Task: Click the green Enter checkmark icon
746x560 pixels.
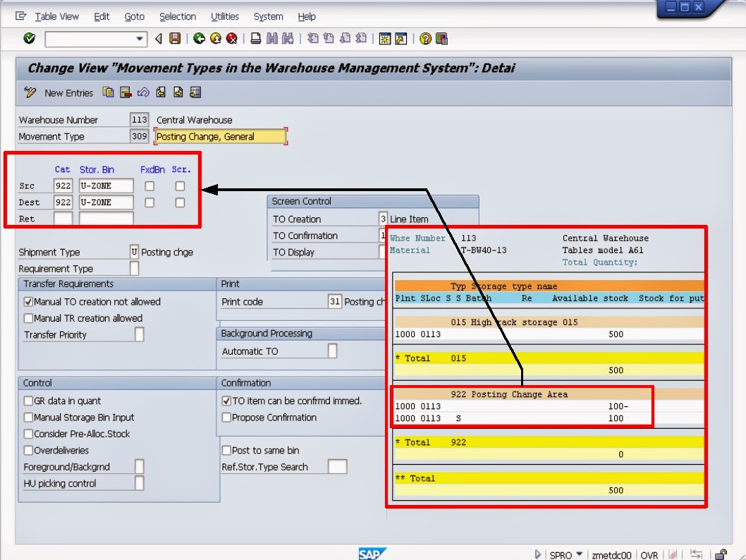Action: pyautogui.click(x=27, y=39)
